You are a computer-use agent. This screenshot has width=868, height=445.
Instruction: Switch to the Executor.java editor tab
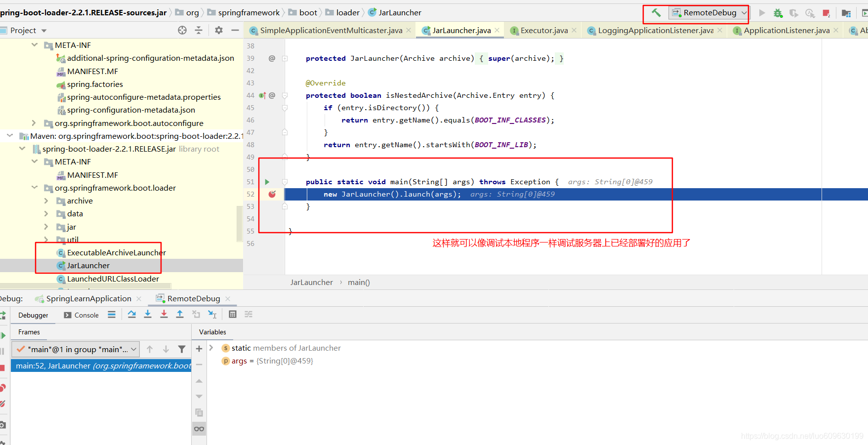click(544, 30)
